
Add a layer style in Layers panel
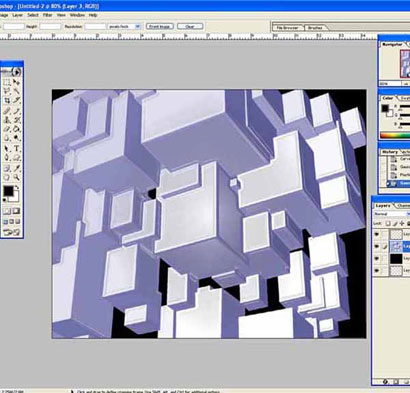click(x=386, y=381)
